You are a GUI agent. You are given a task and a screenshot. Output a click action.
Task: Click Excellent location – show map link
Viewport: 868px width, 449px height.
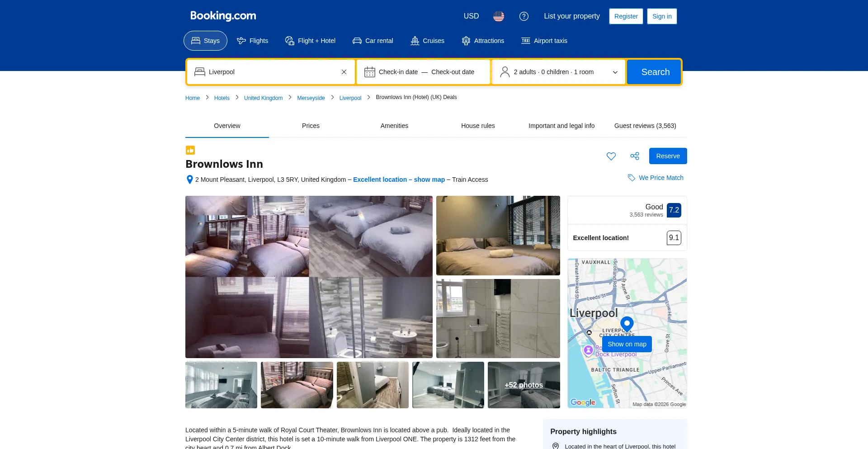click(x=399, y=180)
